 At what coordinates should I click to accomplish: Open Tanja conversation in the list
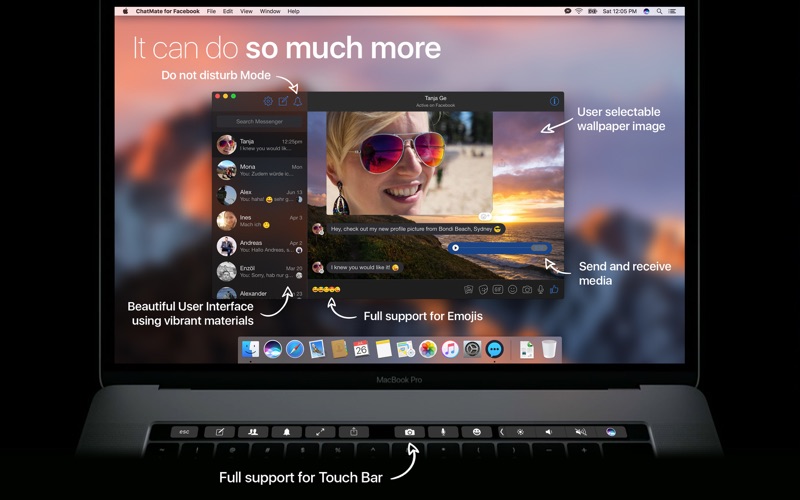259,145
